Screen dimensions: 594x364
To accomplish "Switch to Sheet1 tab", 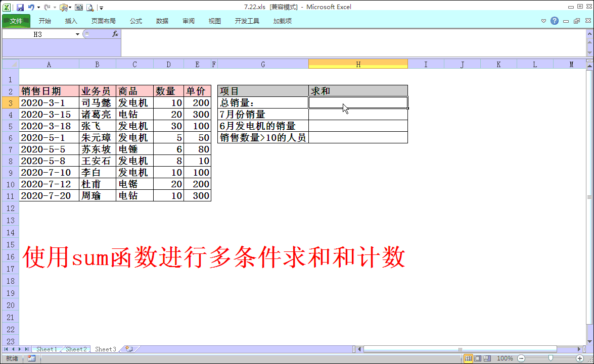I will (x=47, y=349).
